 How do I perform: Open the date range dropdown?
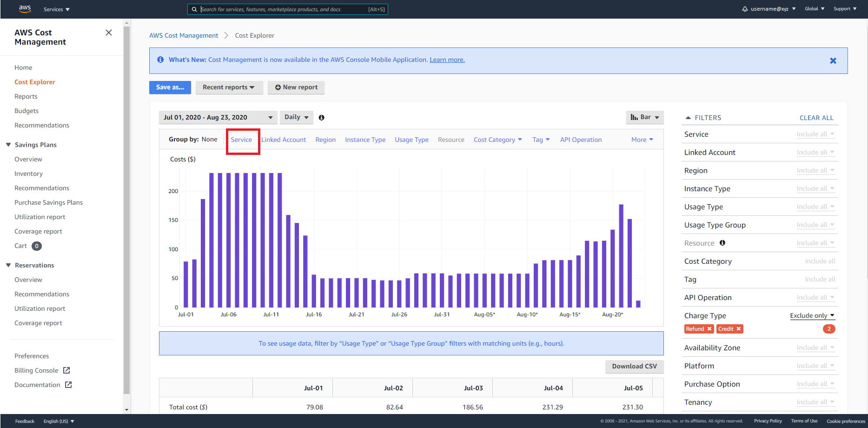point(218,117)
